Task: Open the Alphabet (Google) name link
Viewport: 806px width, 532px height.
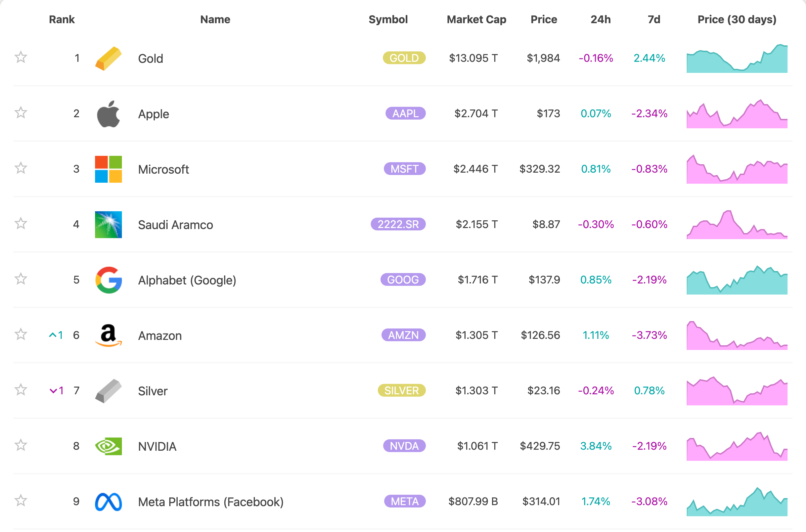Action: pos(187,280)
